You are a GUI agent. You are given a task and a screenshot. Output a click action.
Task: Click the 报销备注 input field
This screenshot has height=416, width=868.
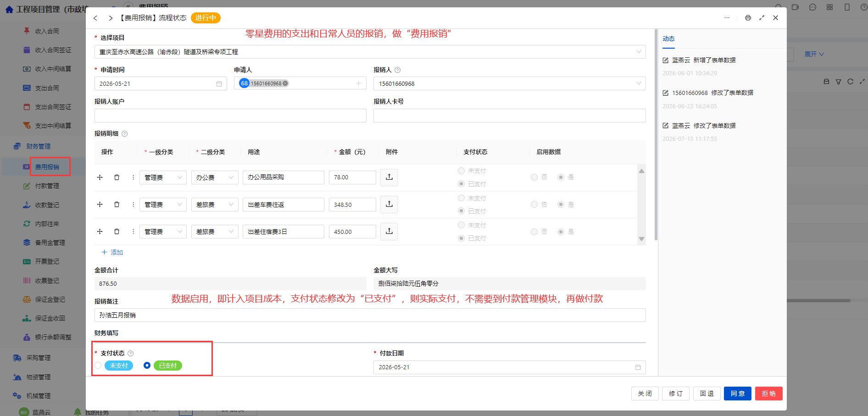370,315
